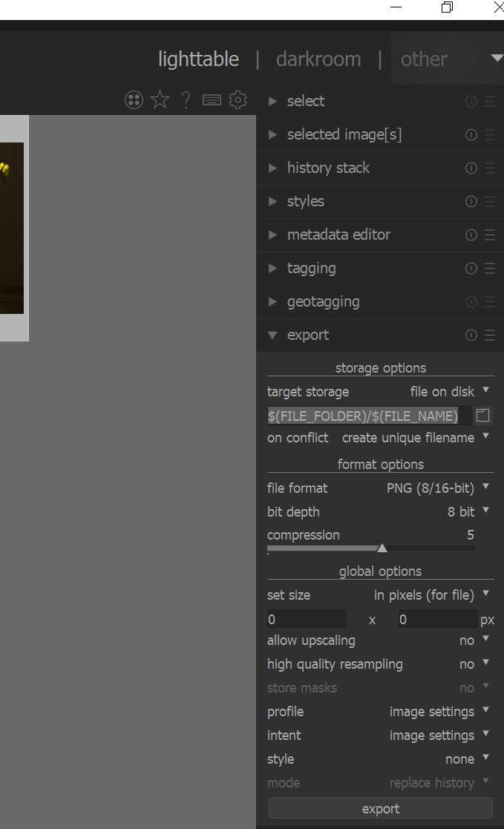This screenshot has width=504, height=829.
Task: Reset the export module parameters
Action: point(471,335)
